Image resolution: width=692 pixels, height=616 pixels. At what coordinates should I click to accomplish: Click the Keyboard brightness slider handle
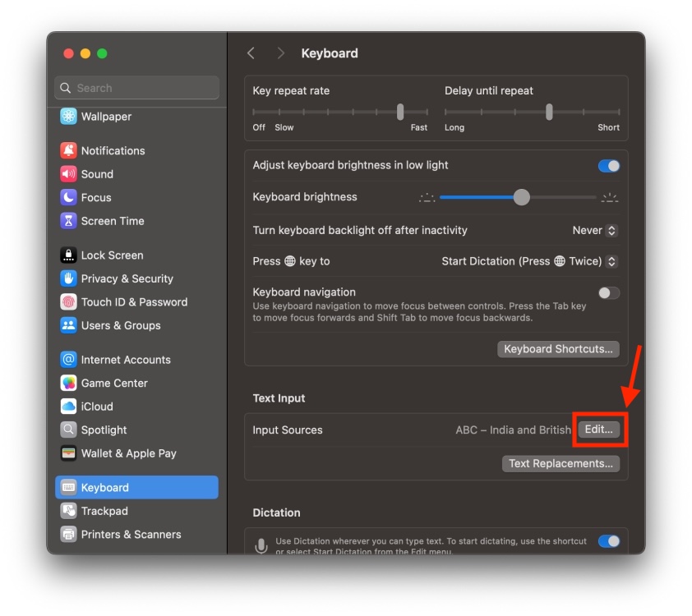520,197
